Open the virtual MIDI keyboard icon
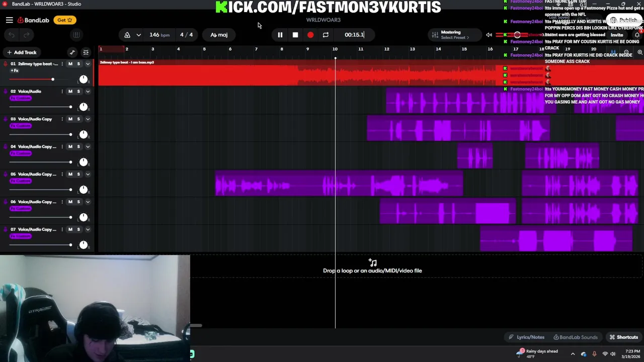This screenshot has width=644, height=362. point(76,35)
